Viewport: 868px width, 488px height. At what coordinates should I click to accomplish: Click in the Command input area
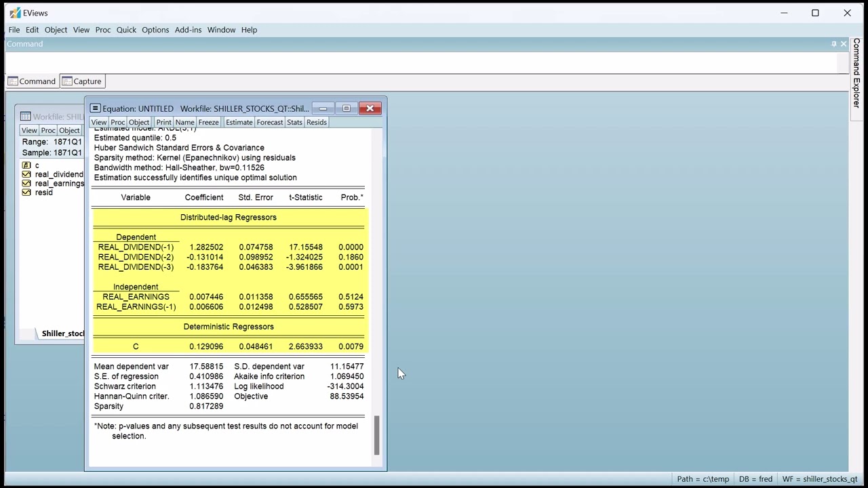coord(420,62)
